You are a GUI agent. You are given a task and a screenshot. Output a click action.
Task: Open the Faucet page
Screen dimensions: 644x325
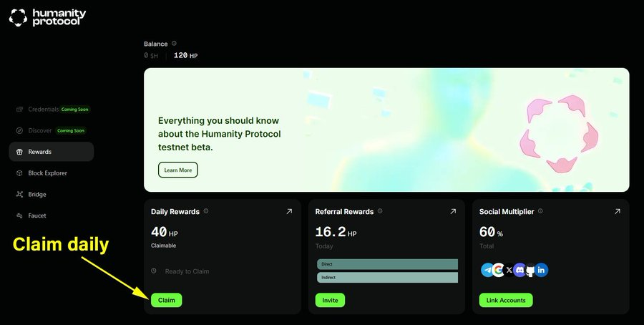click(x=52, y=215)
